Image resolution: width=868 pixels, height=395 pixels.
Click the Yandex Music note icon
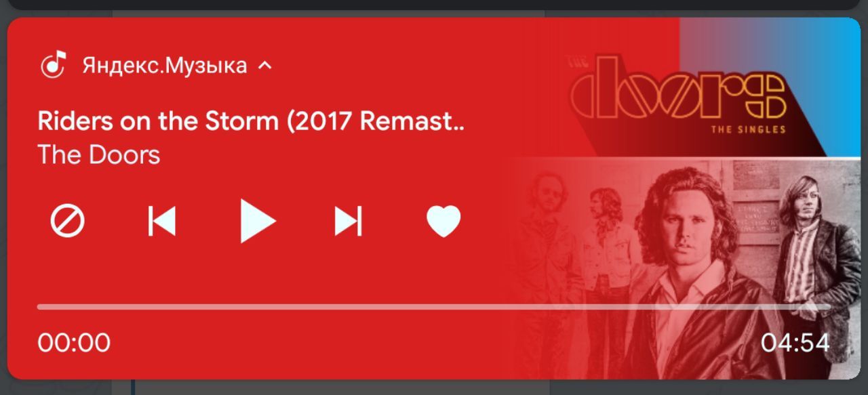tap(54, 65)
